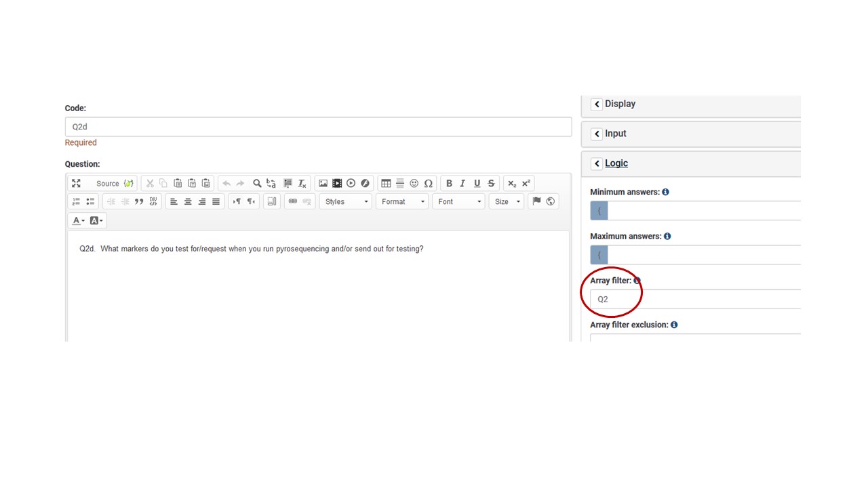Toggle subscript formatting

(x=512, y=184)
